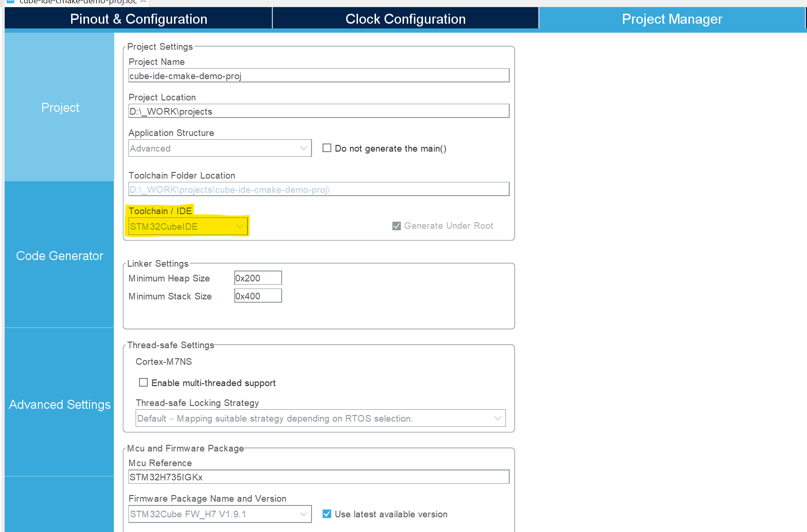Click the Toolchain Folder Location field

(x=319, y=189)
